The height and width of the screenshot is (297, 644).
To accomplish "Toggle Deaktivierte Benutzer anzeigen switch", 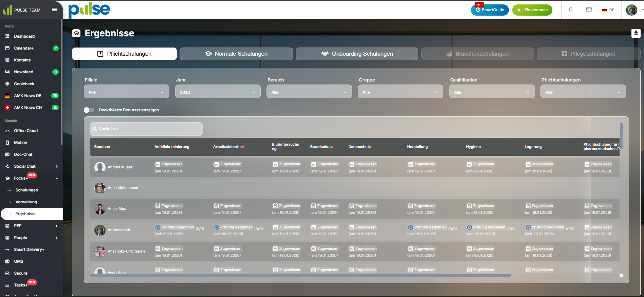I will pyautogui.click(x=89, y=110).
